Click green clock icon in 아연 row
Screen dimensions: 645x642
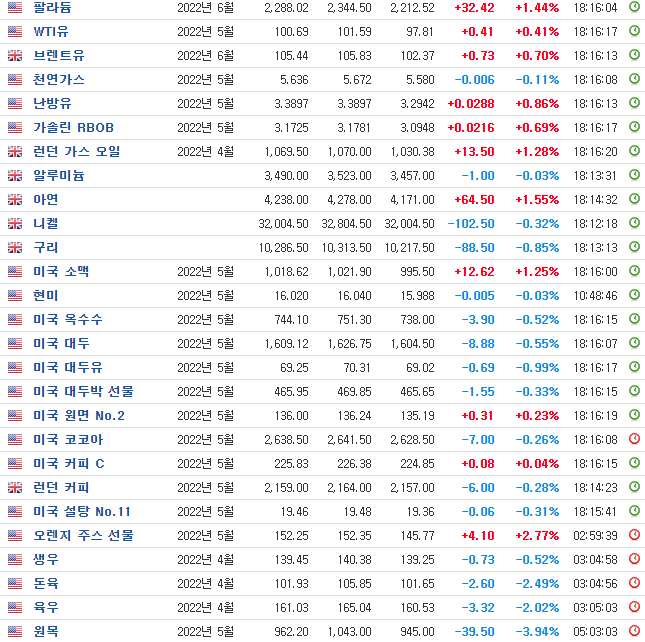click(635, 198)
